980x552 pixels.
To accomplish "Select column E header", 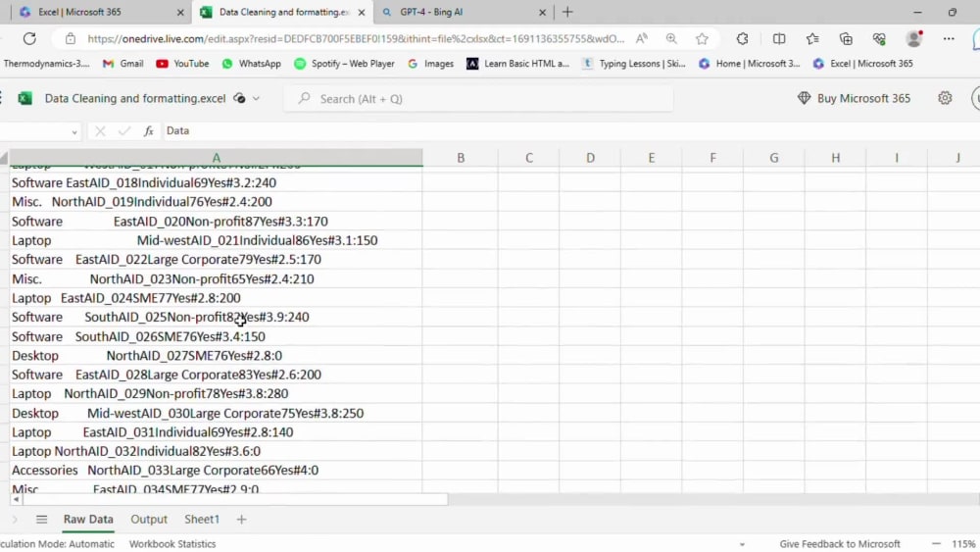I will [x=652, y=158].
